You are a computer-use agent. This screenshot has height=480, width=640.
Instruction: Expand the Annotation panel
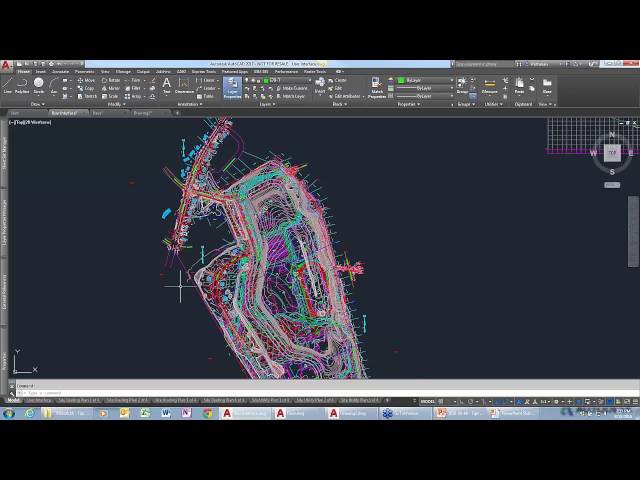190,104
